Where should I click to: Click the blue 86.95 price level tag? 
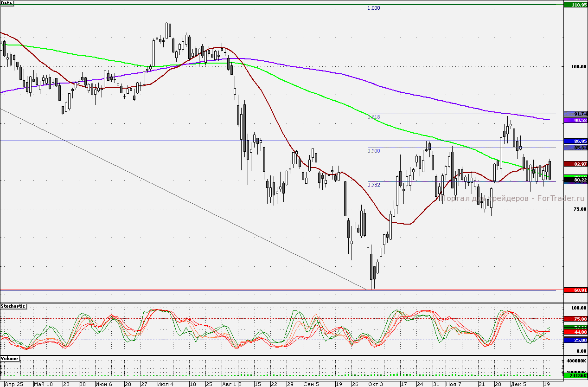(x=575, y=141)
